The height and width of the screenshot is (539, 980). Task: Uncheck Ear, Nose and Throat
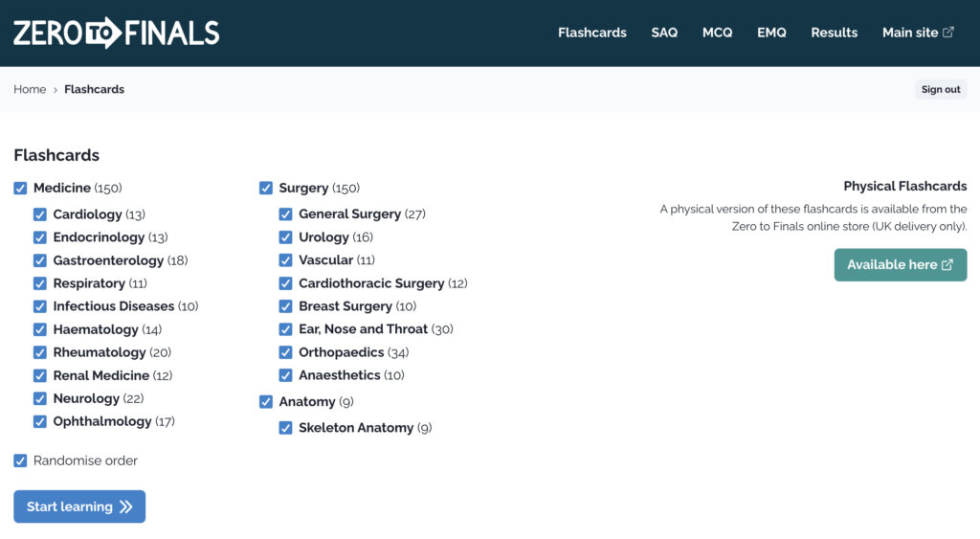pos(286,329)
